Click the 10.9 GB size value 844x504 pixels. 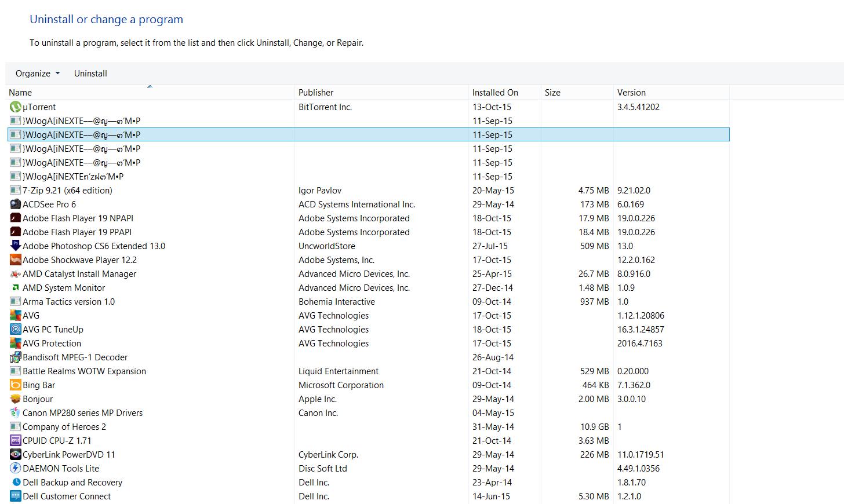(x=595, y=427)
